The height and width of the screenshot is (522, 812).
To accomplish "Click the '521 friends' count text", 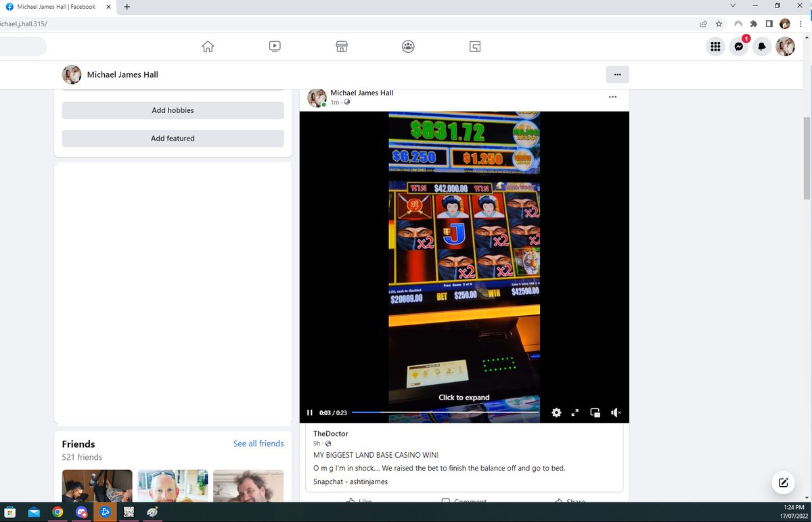I will point(82,457).
